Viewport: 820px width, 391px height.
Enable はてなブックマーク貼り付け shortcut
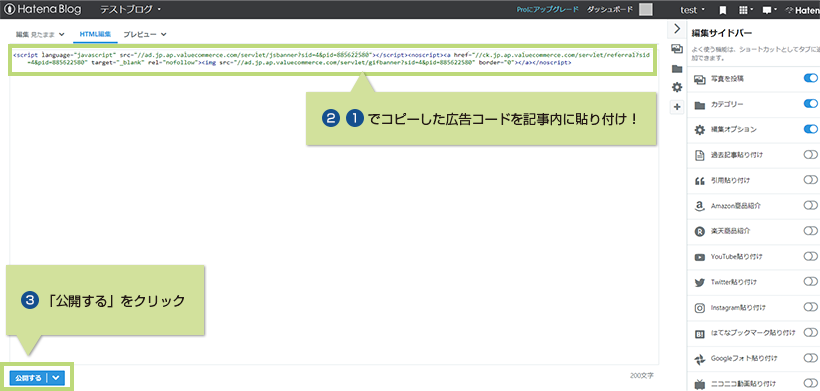pyautogui.click(x=811, y=332)
